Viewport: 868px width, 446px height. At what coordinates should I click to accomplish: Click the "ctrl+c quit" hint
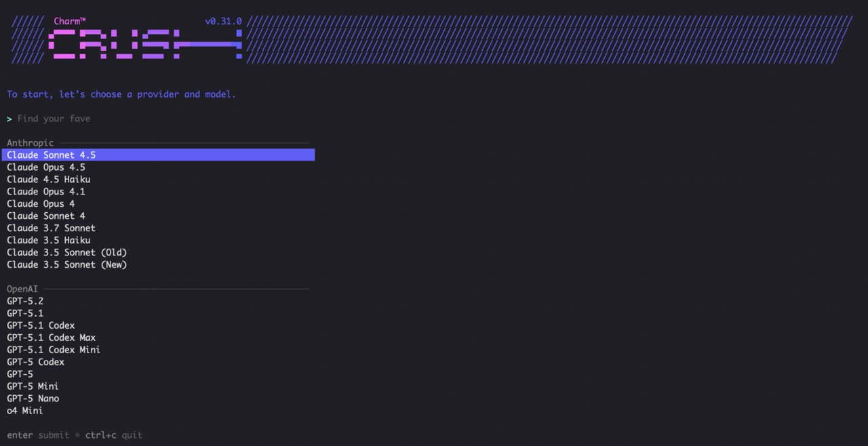point(114,435)
